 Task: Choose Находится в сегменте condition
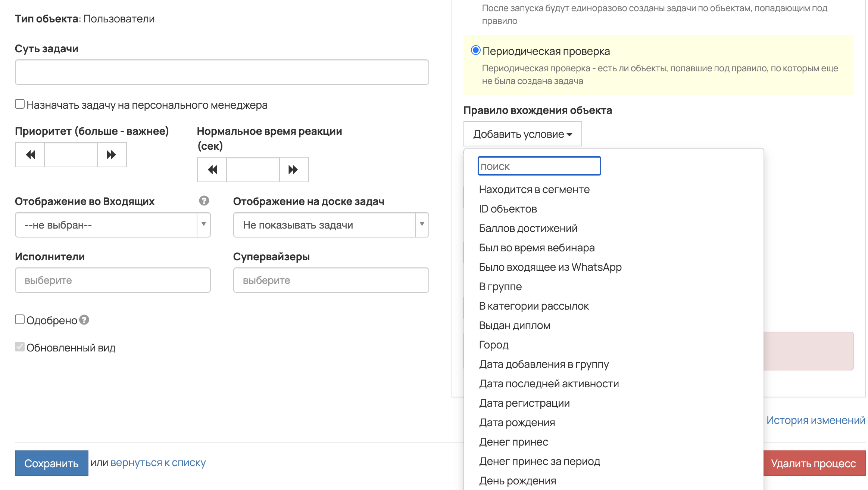[534, 190]
